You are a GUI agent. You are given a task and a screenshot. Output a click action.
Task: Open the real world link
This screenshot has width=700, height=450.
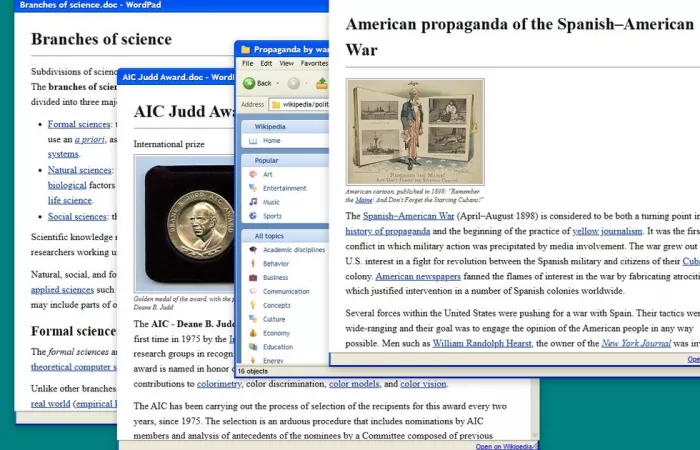(50, 404)
